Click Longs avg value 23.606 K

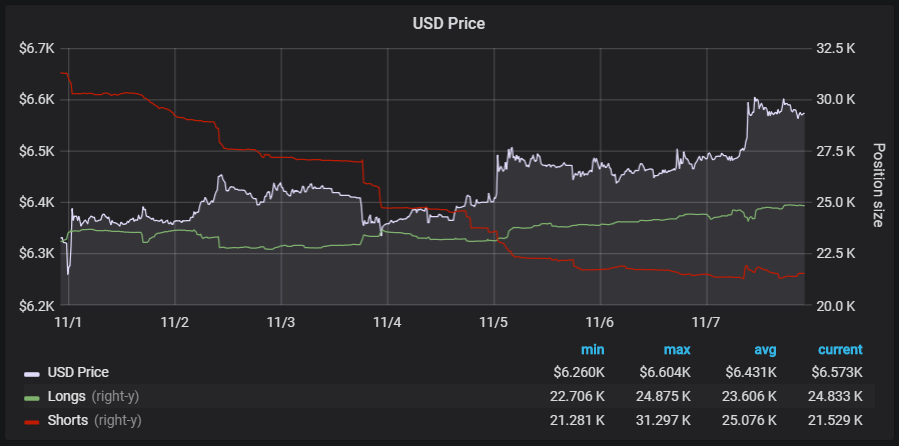tap(748, 396)
